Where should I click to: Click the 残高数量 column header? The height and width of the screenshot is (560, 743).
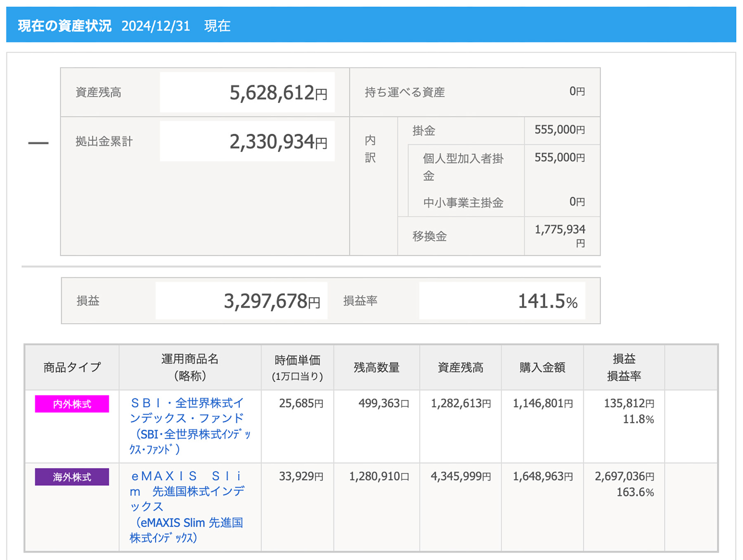pyautogui.click(x=376, y=367)
